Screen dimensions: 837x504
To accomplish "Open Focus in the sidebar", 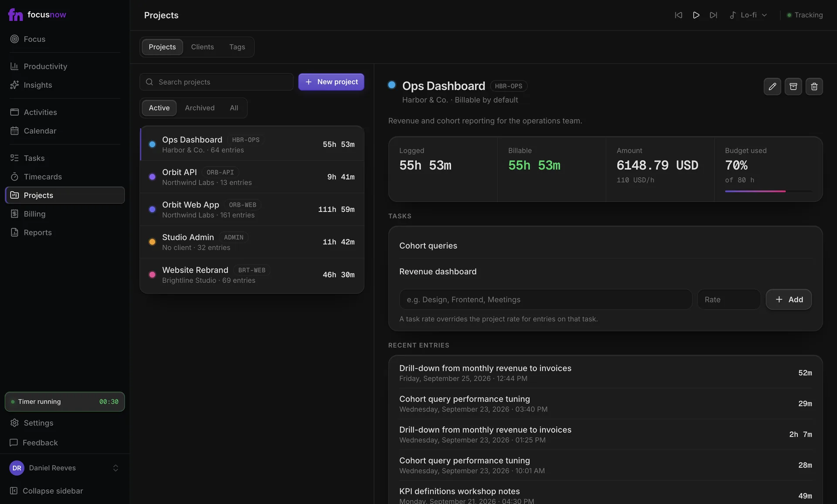I will (x=65, y=39).
